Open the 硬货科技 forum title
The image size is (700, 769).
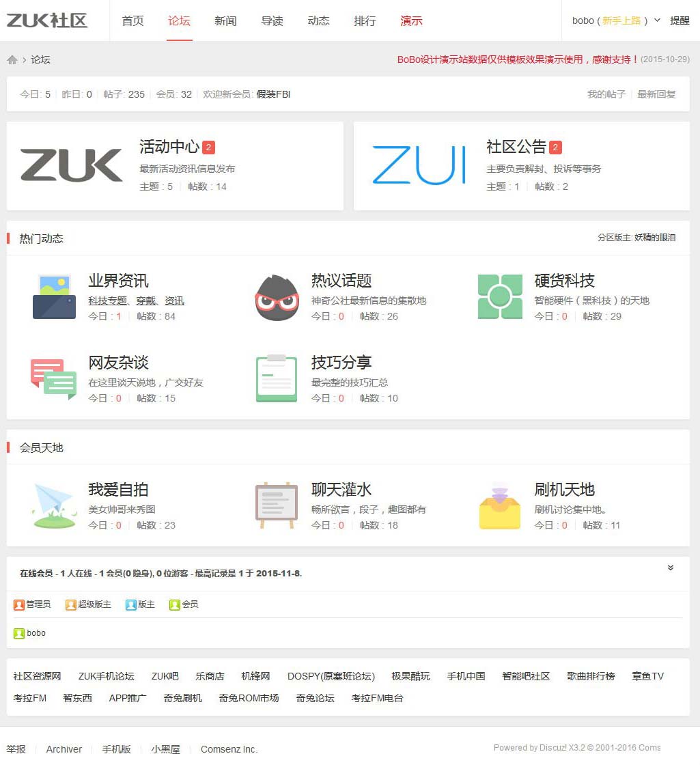tap(564, 281)
